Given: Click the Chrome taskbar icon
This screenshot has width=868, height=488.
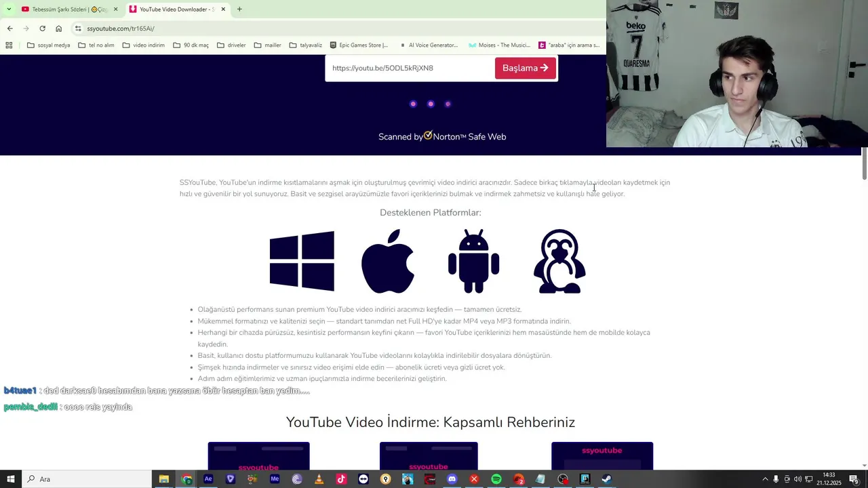Looking at the screenshot, I should [x=186, y=479].
